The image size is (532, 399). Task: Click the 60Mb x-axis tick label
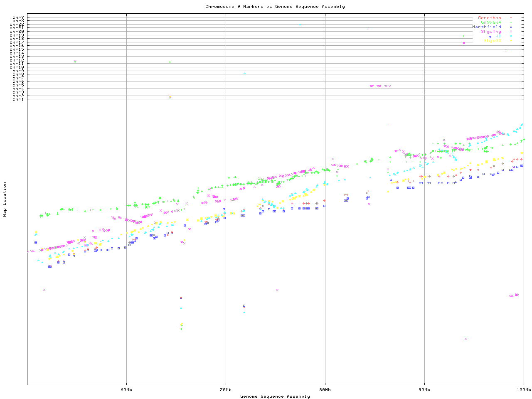point(126,390)
